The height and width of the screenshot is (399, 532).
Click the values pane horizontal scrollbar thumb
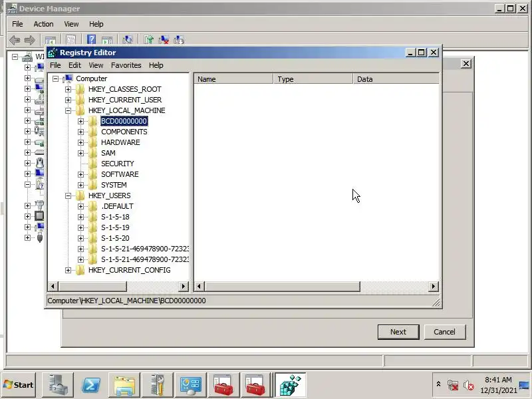point(282,287)
